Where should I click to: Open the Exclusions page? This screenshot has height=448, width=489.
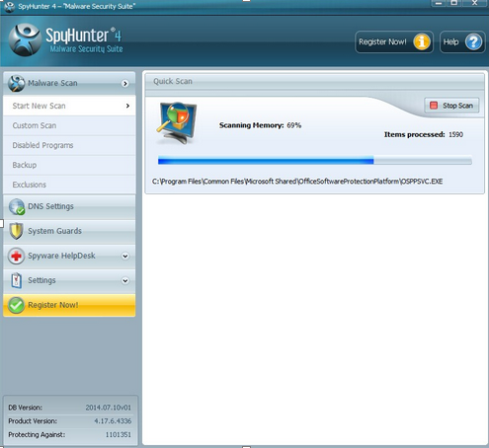(69, 185)
